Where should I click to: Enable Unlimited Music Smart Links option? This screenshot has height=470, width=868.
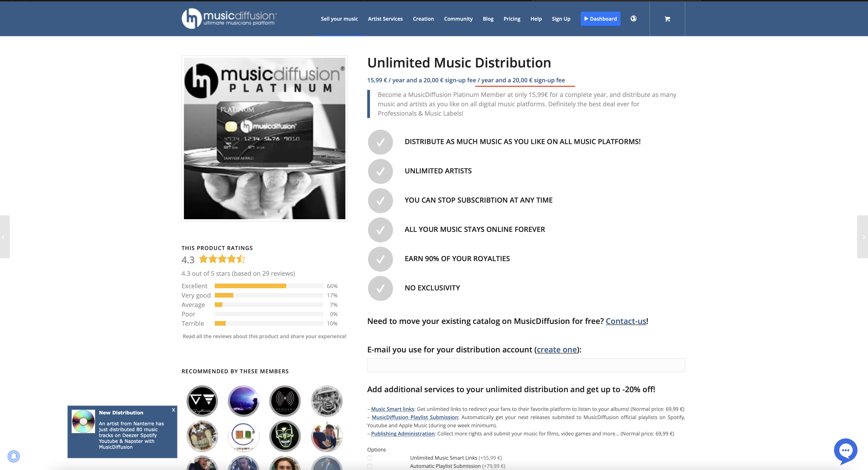coord(370,458)
